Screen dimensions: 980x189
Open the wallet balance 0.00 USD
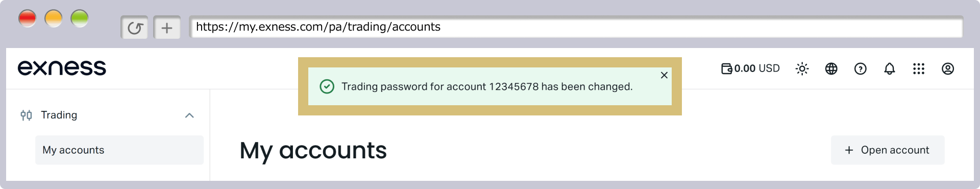pos(750,68)
